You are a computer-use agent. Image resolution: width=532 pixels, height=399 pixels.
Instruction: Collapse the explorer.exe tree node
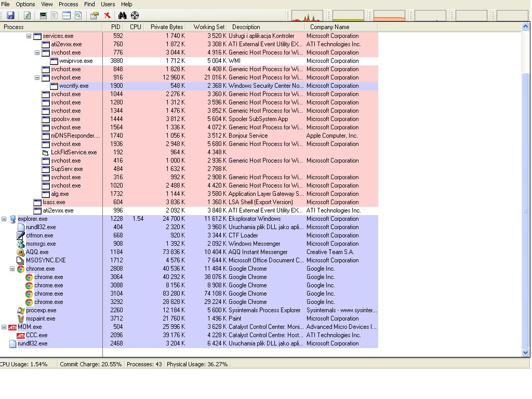pyautogui.click(x=4, y=219)
